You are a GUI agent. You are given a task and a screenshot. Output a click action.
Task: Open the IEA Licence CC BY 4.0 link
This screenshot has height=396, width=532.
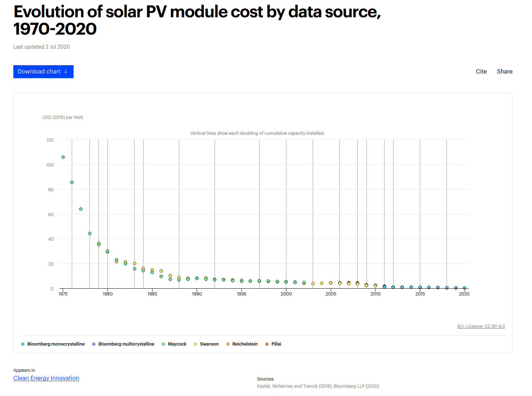pyautogui.click(x=481, y=326)
